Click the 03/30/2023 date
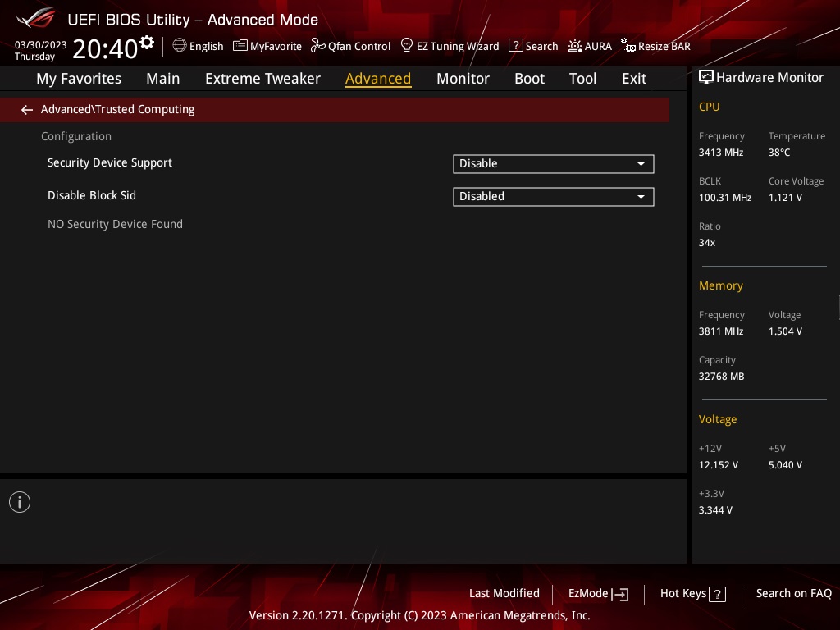Screen dimensions: 840x630 (x=41, y=45)
